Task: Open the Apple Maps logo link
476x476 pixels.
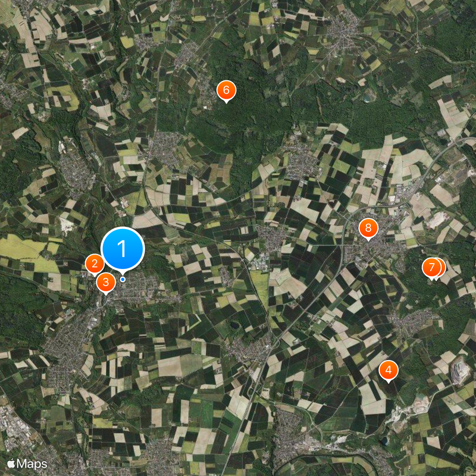Action: click(x=27, y=464)
